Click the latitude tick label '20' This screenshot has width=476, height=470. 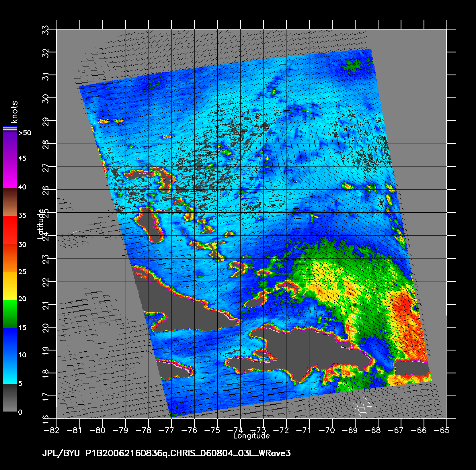tap(45, 328)
